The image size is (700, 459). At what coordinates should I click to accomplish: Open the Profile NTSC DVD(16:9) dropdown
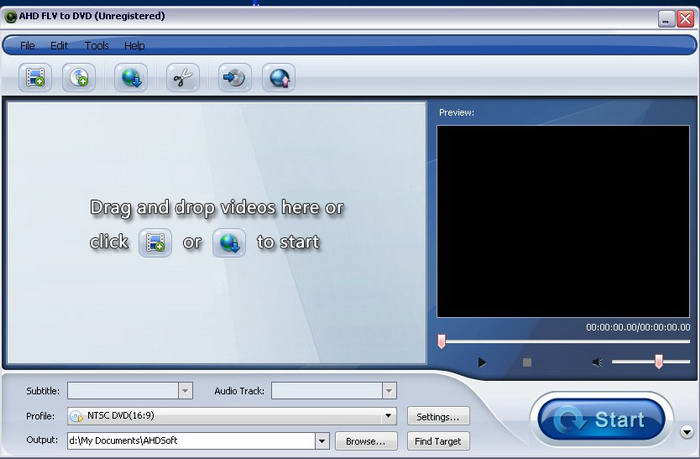(x=232, y=416)
